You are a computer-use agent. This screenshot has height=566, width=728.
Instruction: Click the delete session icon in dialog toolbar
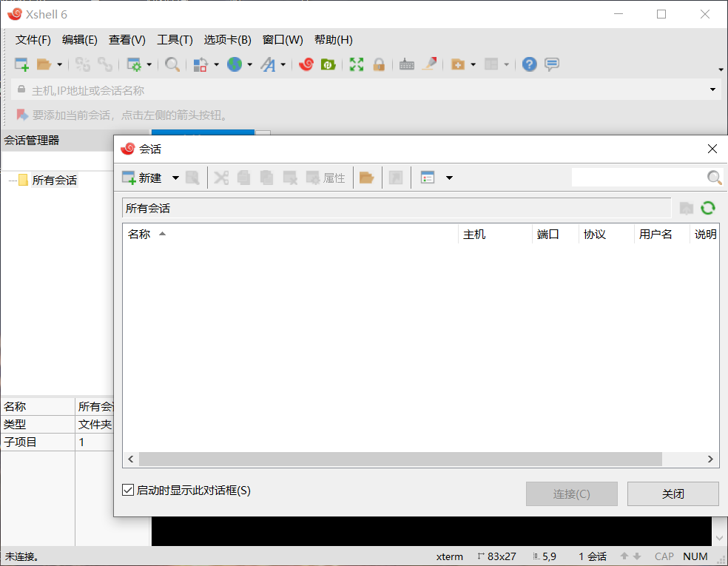(x=290, y=178)
